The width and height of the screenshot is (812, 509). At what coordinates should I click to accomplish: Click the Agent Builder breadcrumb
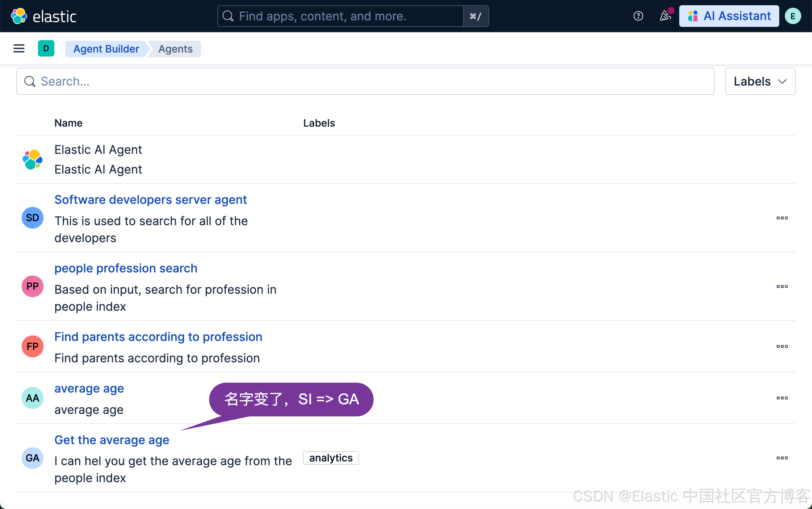click(x=106, y=49)
